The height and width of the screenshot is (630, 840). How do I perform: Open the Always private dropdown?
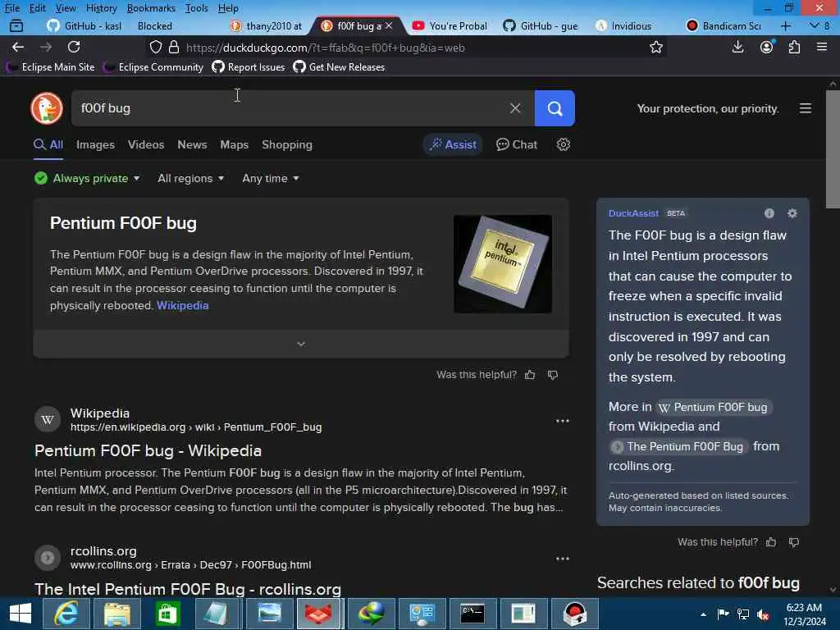(x=87, y=178)
